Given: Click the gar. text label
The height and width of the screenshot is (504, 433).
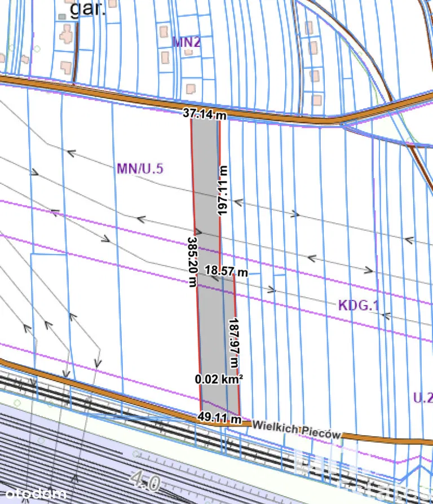Looking at the screenshot, I should click(x=87, y=8).
